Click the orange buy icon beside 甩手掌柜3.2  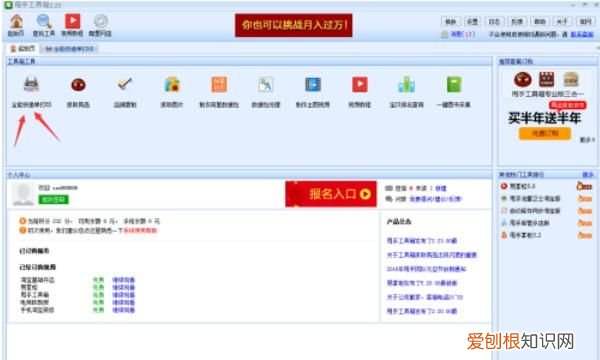[584, 235]
